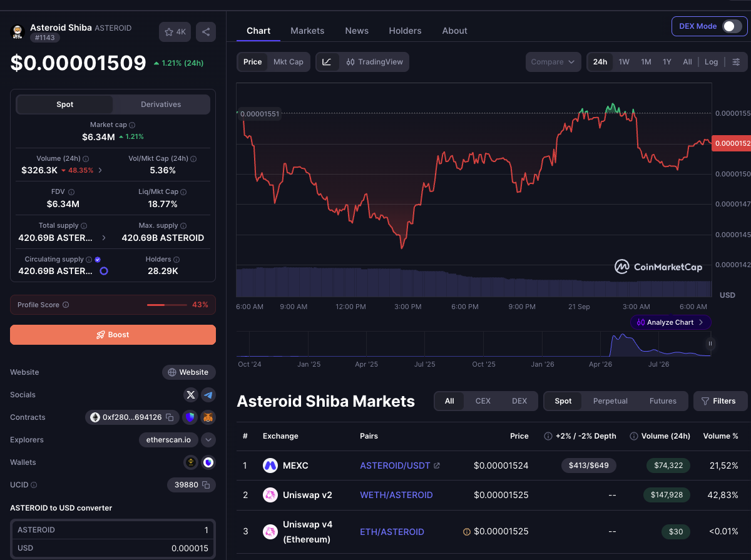Viewport: 751px width, 560px height.
Task: Click the MEXC exchange logo
Action: coord(270,466)
